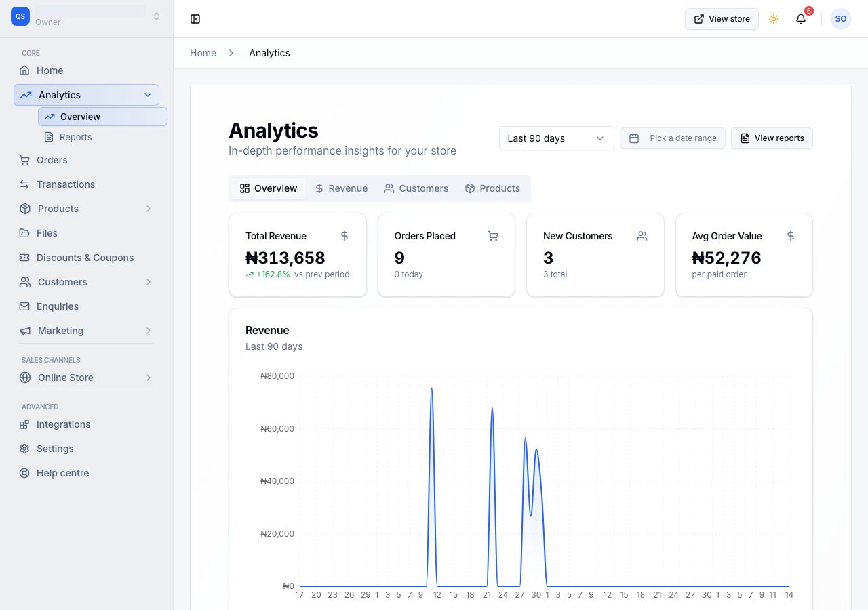Screen dimensions: 868x610
Task: Open Discounts & Coupons label in sidebar
Action: (x=85, y=258)
